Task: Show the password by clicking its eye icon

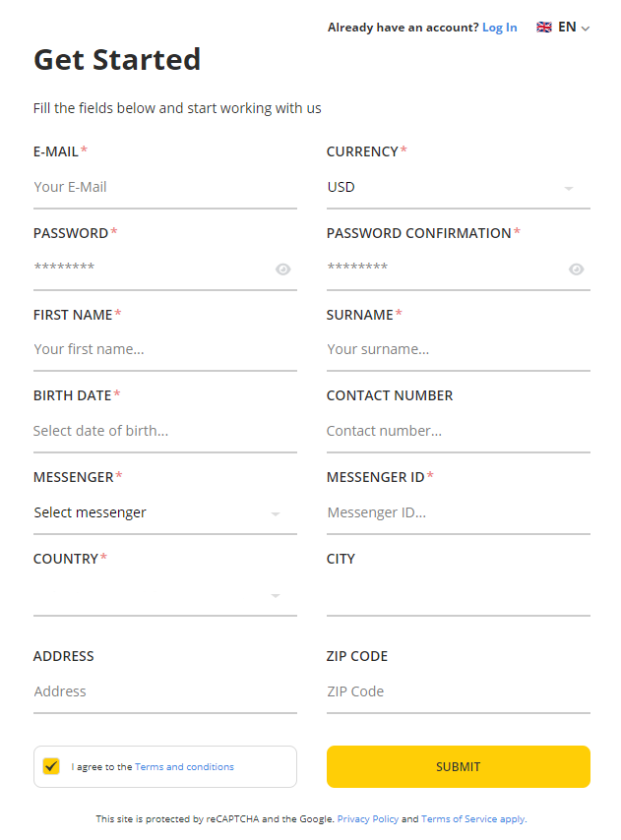Action: point(283,268)
